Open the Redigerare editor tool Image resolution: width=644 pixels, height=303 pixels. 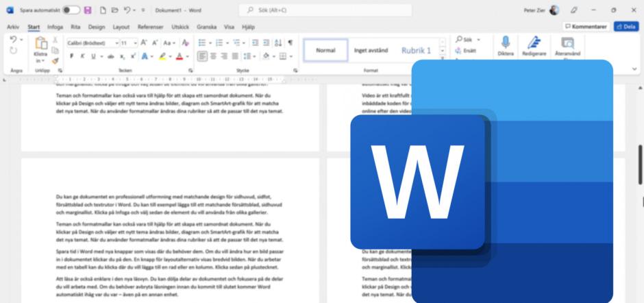pos(534,43)
